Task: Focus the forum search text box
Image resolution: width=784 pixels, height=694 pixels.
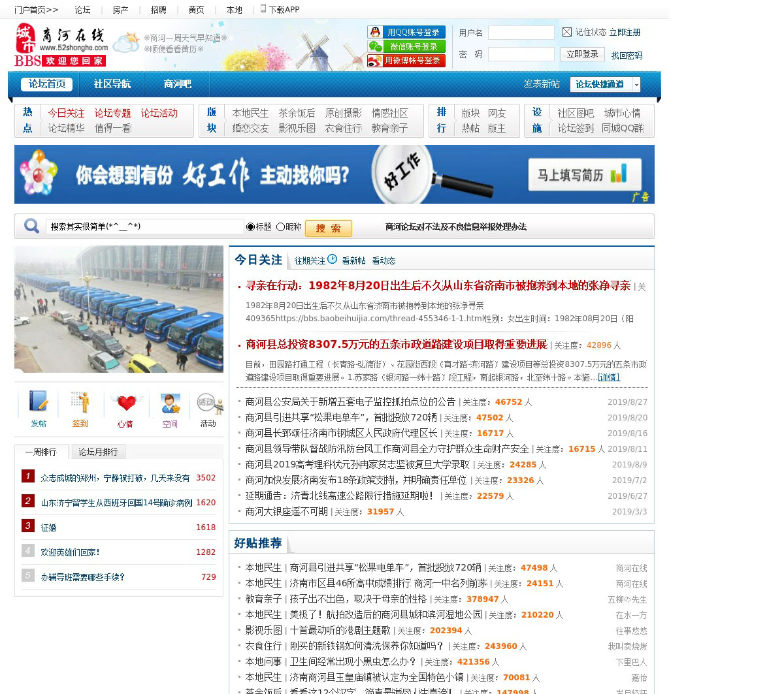Action: (x=144, y=227)
